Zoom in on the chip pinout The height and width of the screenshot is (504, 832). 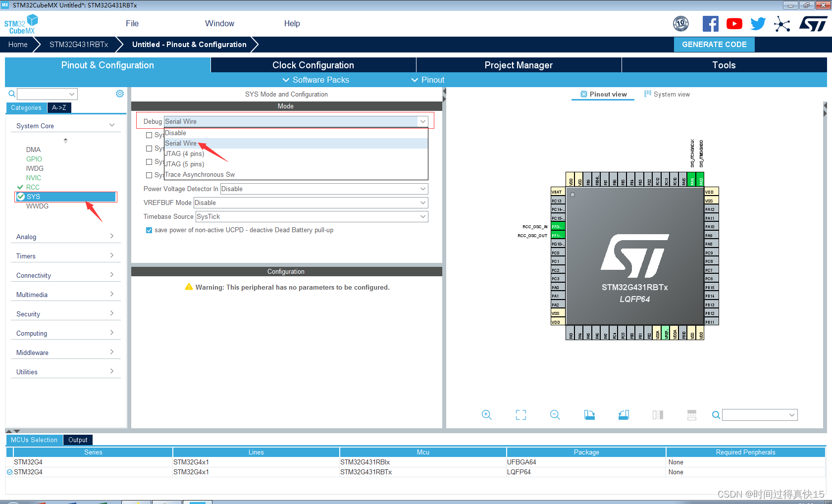pos(487,415)
